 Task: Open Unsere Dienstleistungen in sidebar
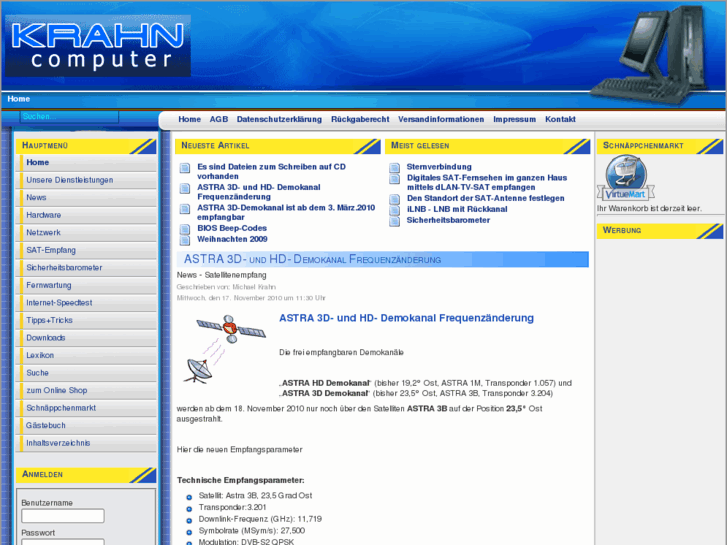point(87,180)
